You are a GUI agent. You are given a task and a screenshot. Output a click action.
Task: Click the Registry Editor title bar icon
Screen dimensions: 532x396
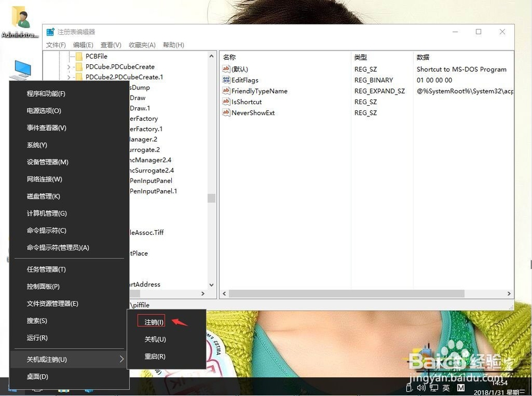point(51,32)
